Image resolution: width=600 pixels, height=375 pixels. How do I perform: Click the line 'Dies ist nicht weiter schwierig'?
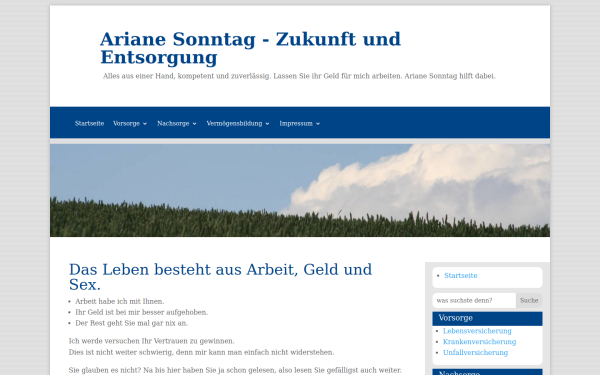tap(201, 352)
